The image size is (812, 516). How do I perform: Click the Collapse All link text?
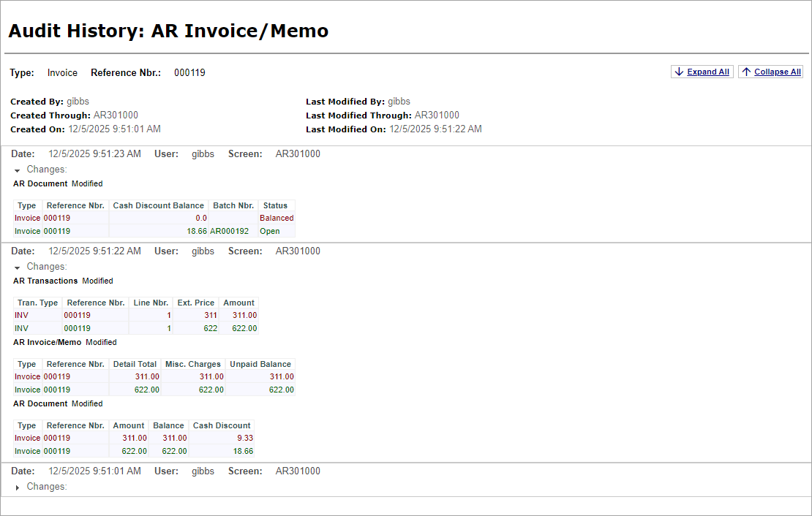point(777,72)
